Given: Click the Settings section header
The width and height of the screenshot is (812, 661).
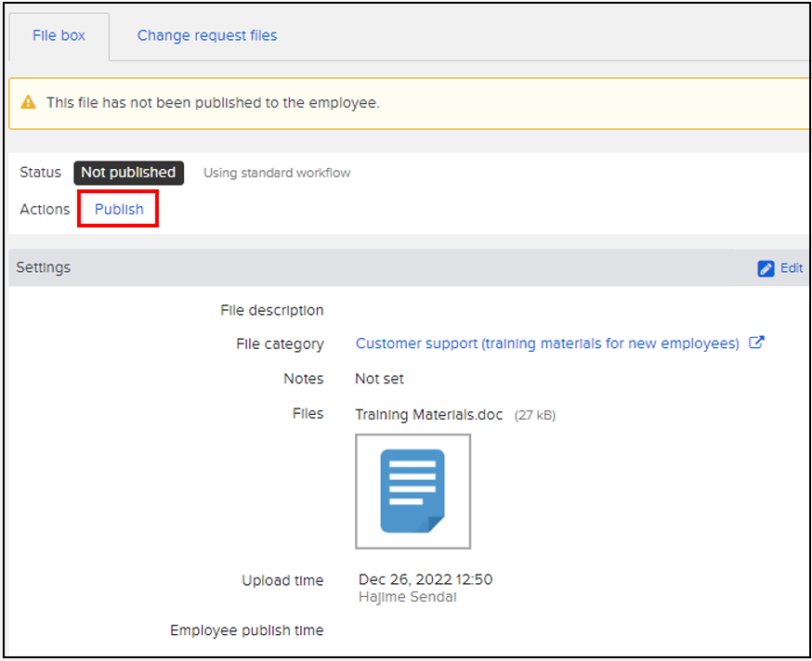Looking at the screenshot, I should click(x=44, y=267).
